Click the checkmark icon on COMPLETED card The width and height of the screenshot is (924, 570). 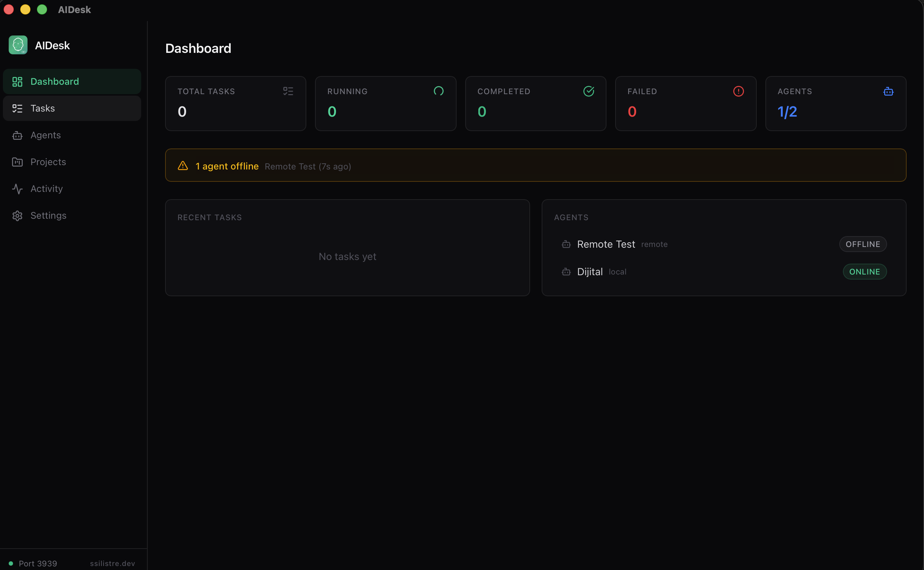(x=588, y=91)
